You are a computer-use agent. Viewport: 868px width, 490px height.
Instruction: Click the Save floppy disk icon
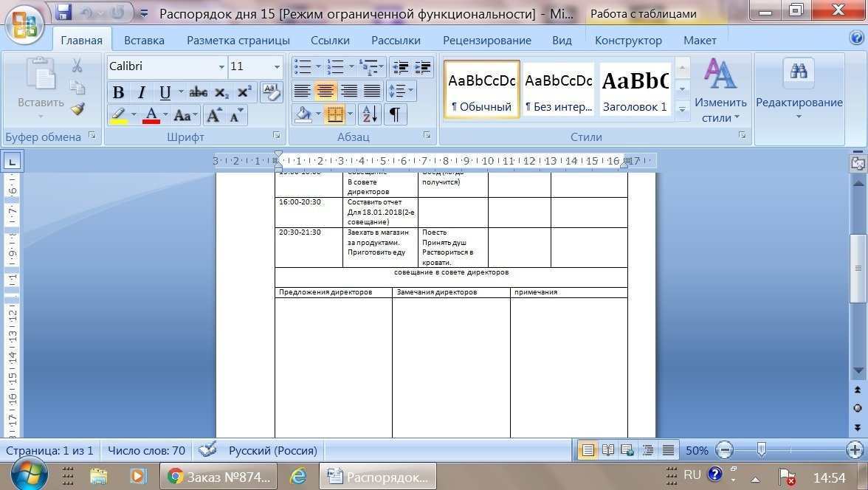click(x=63, y=13)
